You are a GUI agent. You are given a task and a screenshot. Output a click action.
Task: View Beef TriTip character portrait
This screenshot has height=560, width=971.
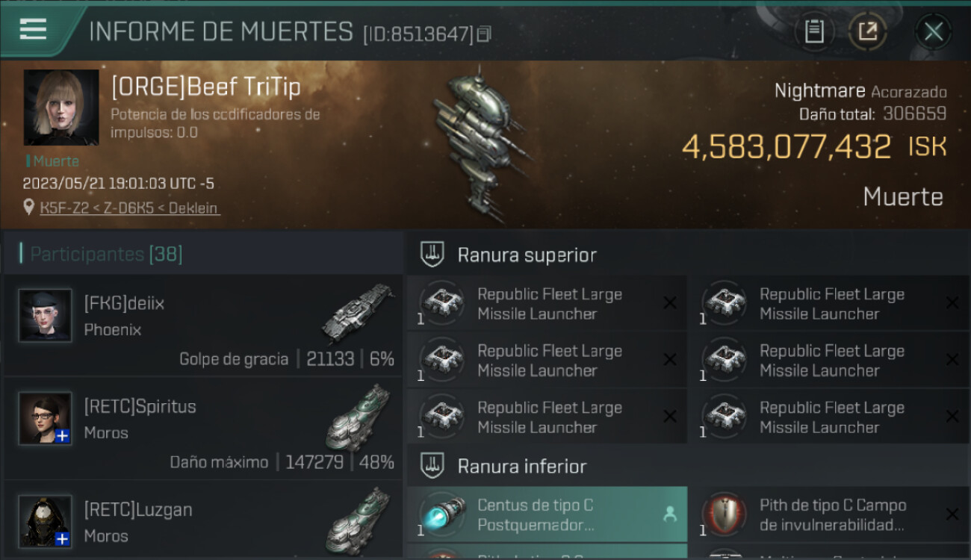61,108
